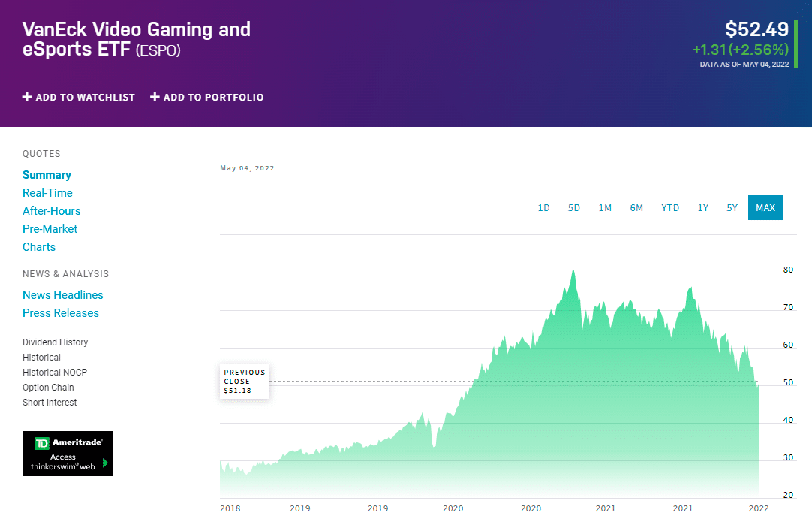812x522 pixels.
Task: Switch chart to 1M range
Action: (605, 208)
